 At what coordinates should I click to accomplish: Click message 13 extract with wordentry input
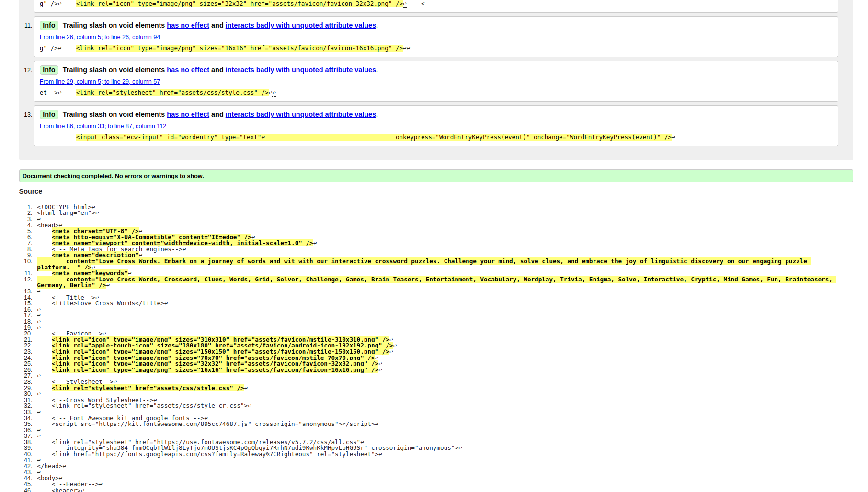click(376, 137)
